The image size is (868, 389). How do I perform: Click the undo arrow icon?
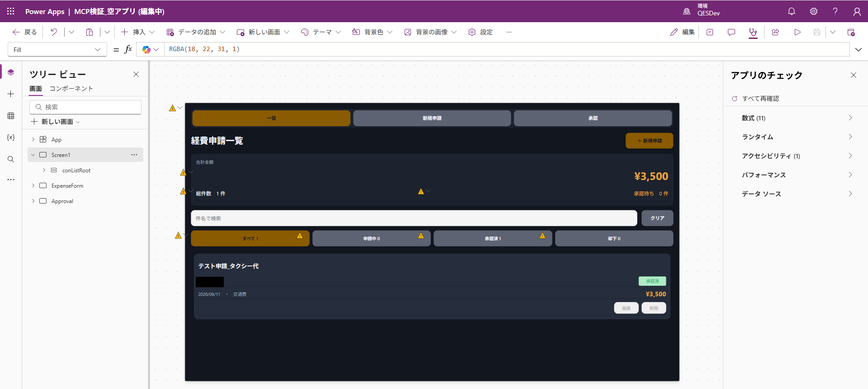[x=54, y=32]
